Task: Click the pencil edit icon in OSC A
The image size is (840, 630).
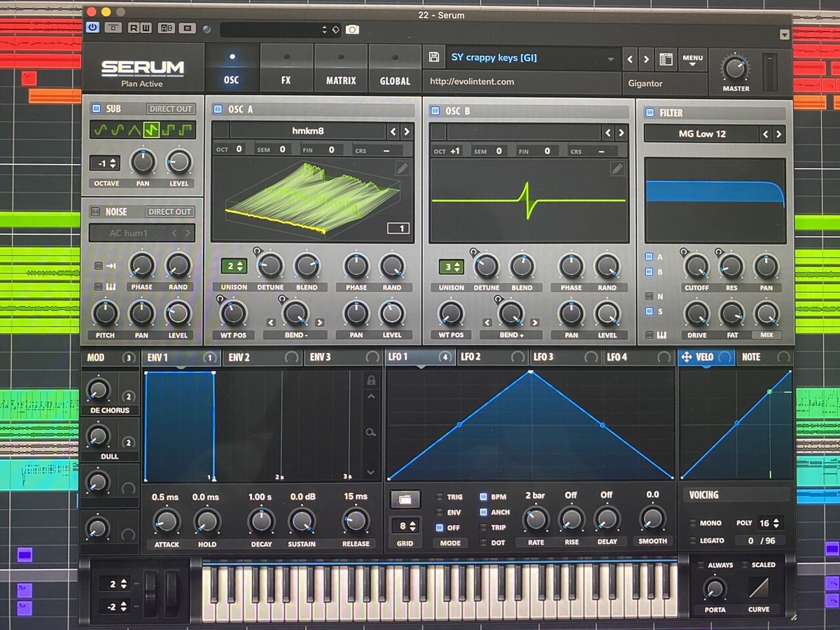Action: click(x=402, y=168)
